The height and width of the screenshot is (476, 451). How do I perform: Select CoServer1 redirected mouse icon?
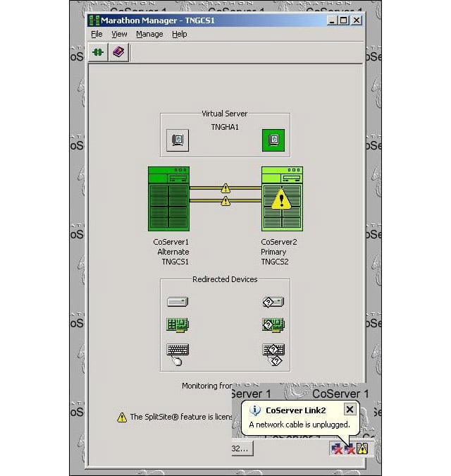click(x=177, y=361)
